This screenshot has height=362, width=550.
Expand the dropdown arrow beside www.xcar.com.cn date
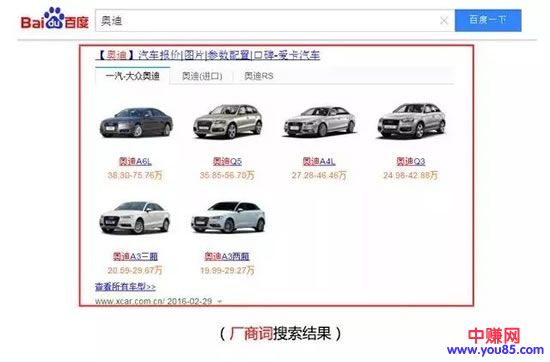(220, 301)
